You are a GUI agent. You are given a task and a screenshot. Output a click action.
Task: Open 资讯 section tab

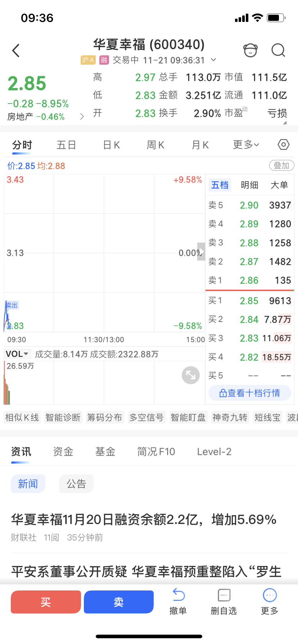pyautogui.click(x=21, y=452)
